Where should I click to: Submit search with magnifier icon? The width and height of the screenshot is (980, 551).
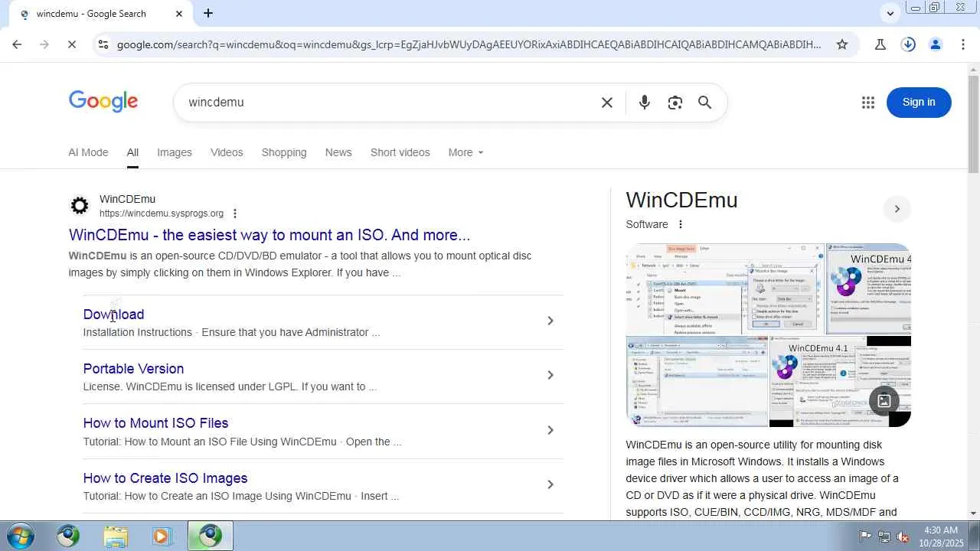[x=705, y=103]
